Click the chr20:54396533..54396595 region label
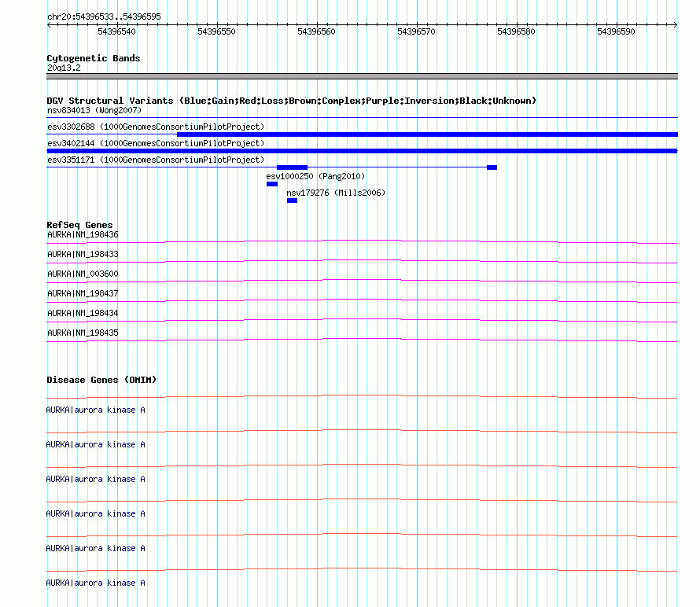Screen dimensions: 700x607 click(x=104, y=17)
